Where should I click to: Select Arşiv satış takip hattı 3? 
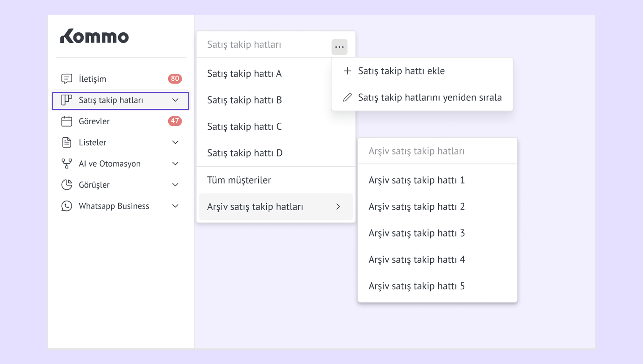pyautogui.click(x=417, y=233)
